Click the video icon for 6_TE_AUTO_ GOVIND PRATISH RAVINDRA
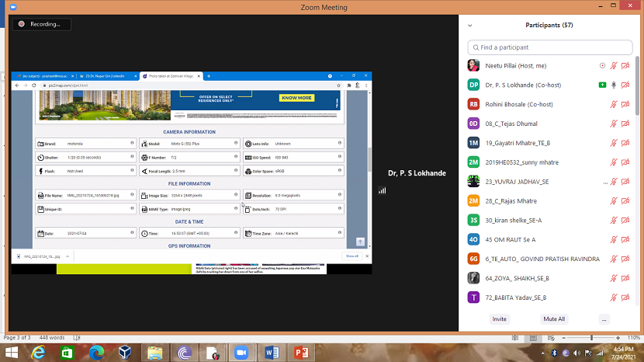 pos(625,259)
